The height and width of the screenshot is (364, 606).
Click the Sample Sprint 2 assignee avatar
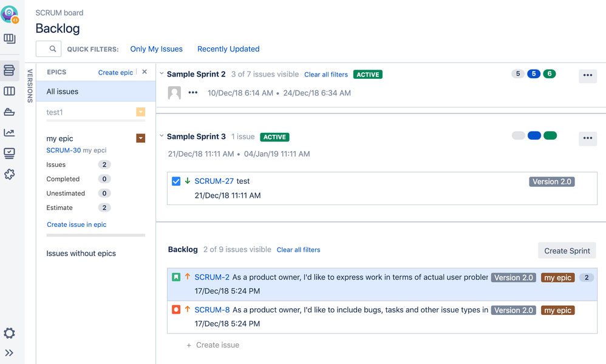174,93
